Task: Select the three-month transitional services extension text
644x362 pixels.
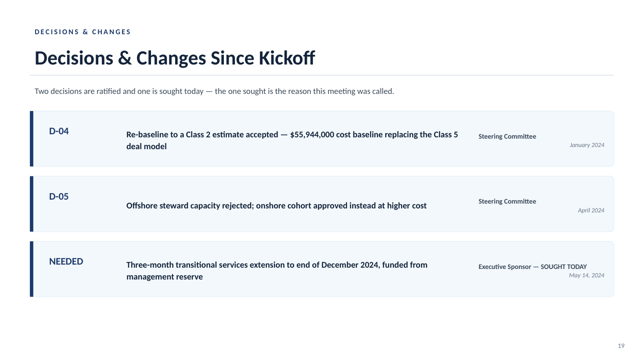Action: tap(277, 271)
